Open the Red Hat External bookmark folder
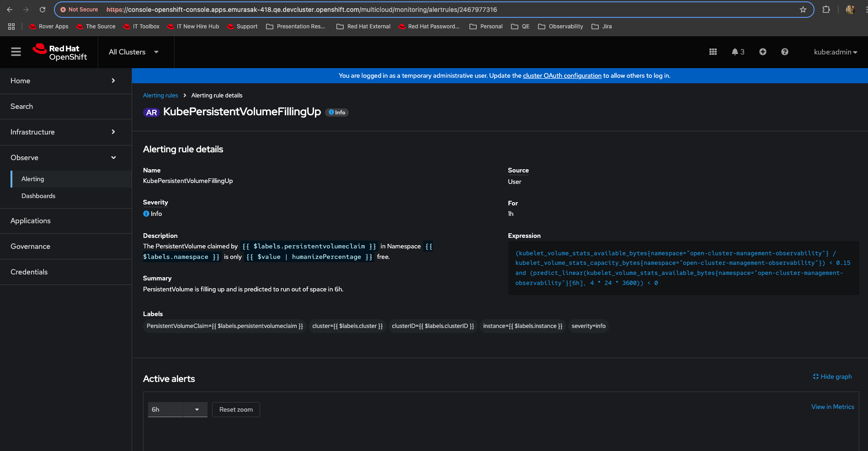 coord(363,27)
